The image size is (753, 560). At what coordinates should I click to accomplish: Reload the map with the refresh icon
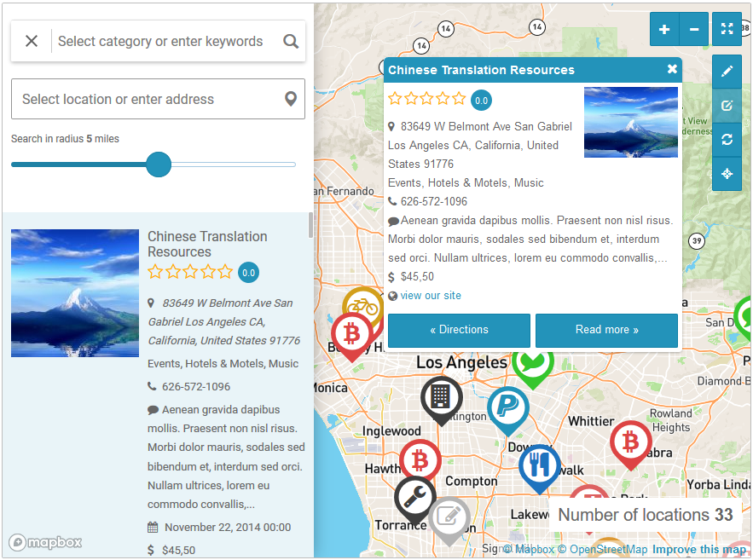[x=727, y=140]
